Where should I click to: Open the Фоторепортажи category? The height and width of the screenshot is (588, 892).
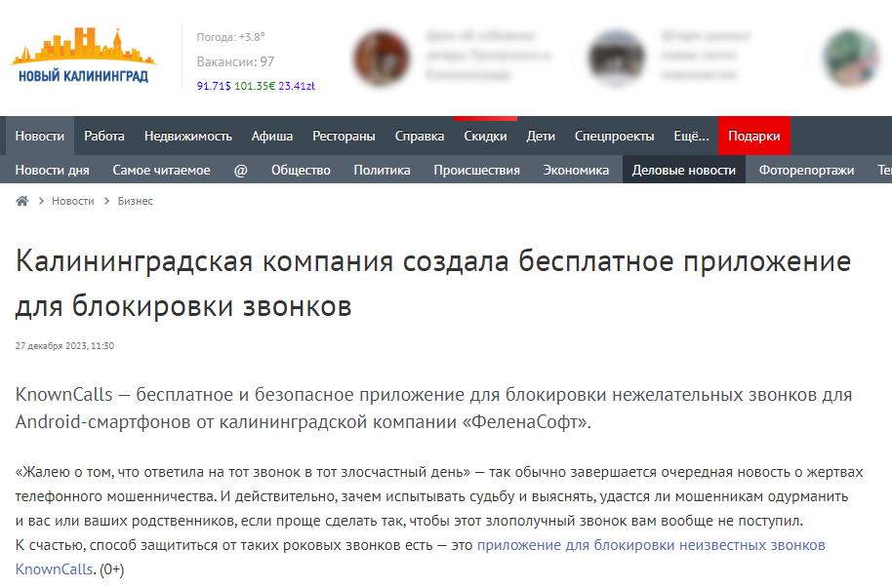tap(807, 170)
